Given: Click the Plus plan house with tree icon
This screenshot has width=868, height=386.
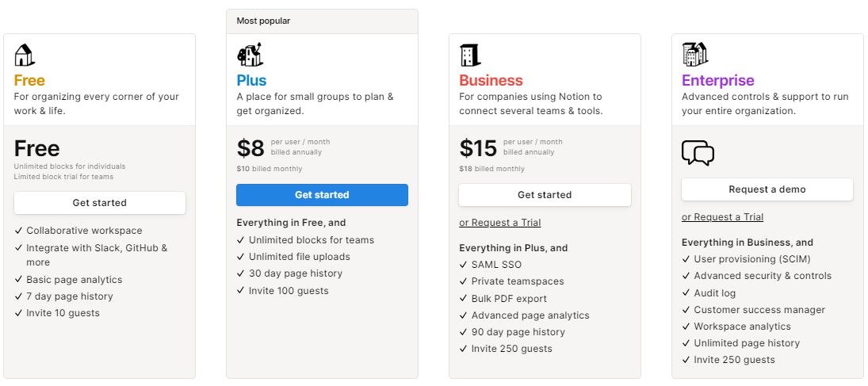Looking at the screenshot, I should pyautogui.click(x=250, y=55).
